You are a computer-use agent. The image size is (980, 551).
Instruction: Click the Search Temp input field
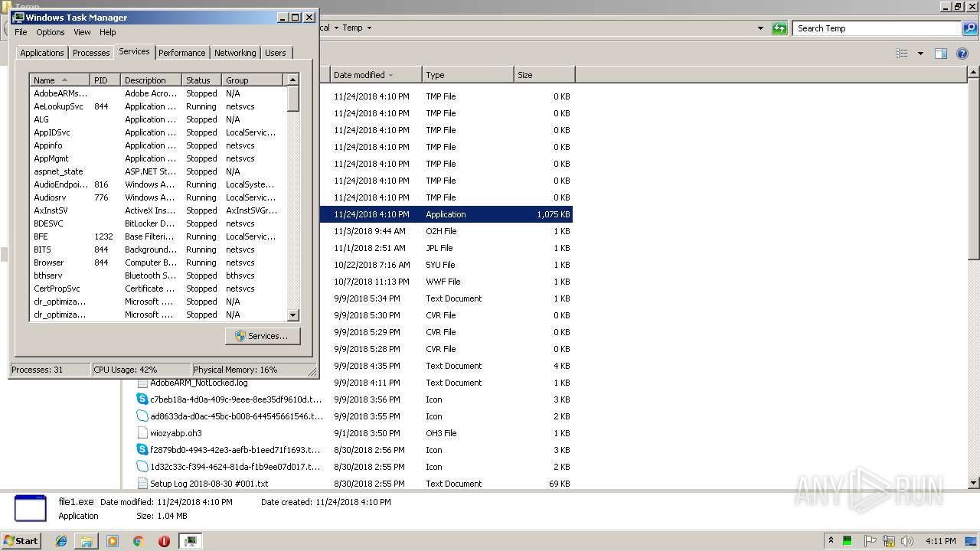[877, 28]
